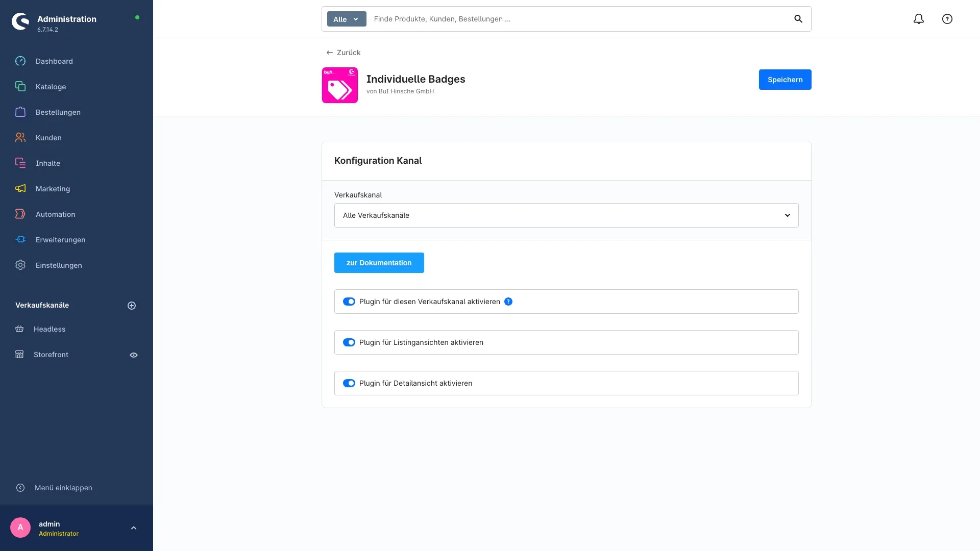
Task: Open the notifications bell icon
Action: pos(918,19)
